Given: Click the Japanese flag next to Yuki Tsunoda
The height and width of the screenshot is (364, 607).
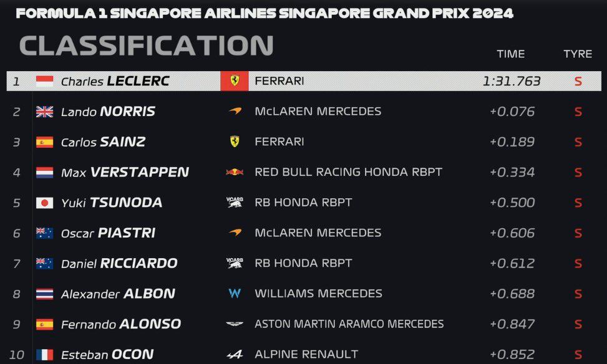Looking at the screenshot, I should tap(44, 203).
